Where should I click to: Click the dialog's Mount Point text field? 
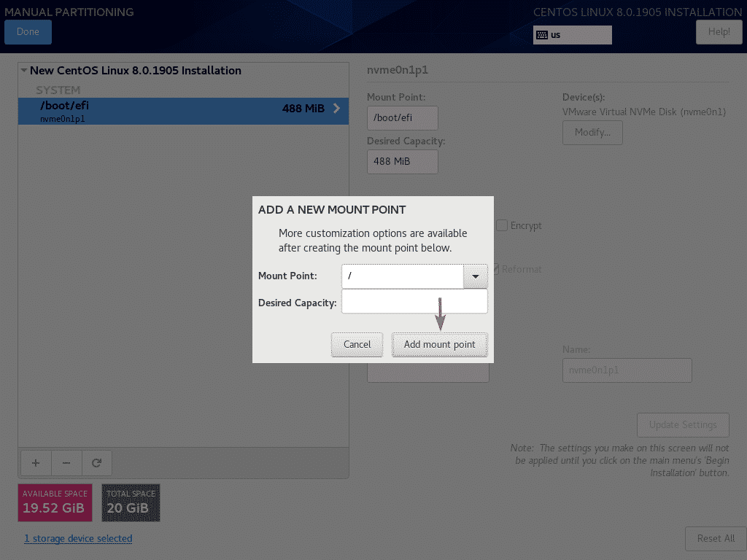tap(403, 276)
